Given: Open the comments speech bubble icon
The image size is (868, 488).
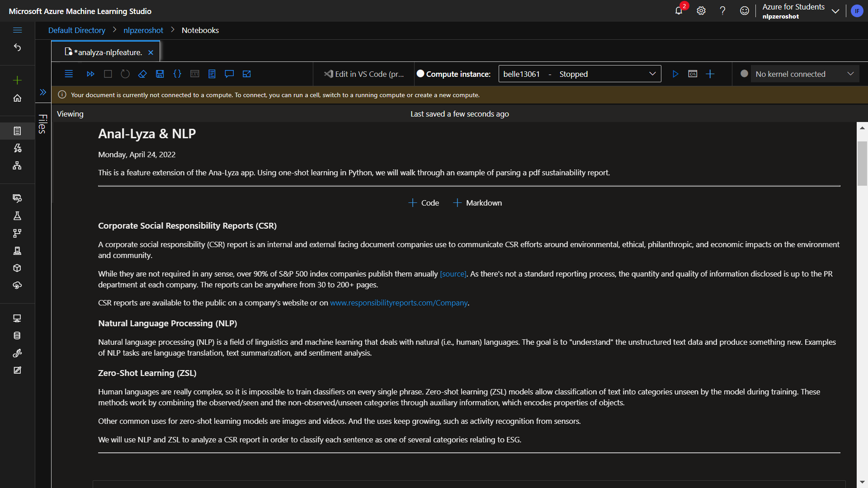Looking at the screenshot, I should [x=229, y=74].
